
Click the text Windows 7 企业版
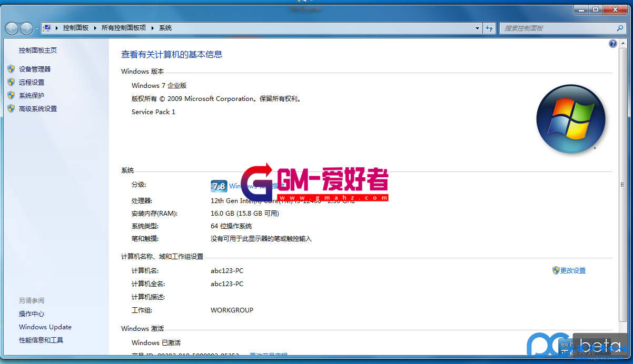(x=159, y=85)
